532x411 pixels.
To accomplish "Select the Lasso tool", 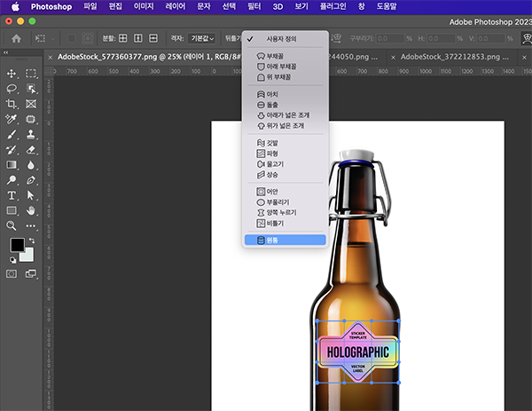I will [12, 90].
